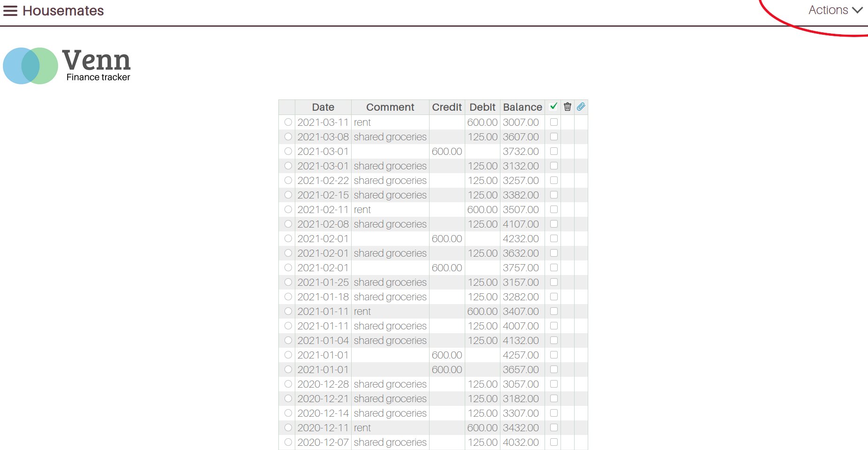Click the Debit column header

482,107
